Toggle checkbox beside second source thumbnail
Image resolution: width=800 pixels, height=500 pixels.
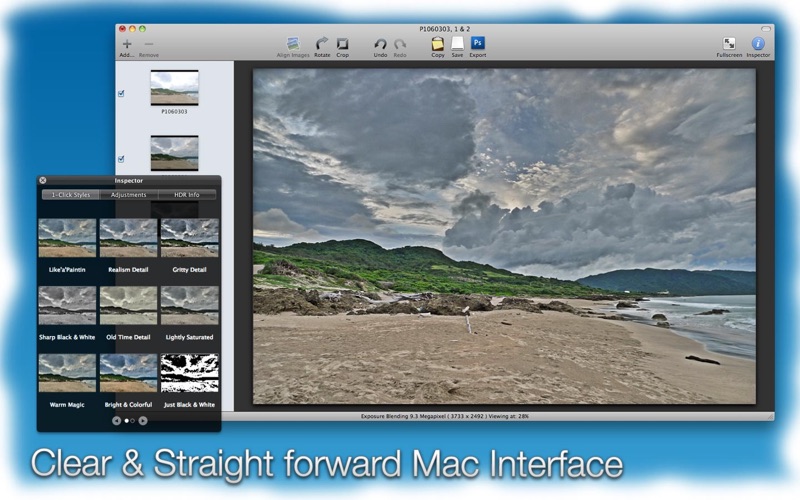tap(121, 159)
